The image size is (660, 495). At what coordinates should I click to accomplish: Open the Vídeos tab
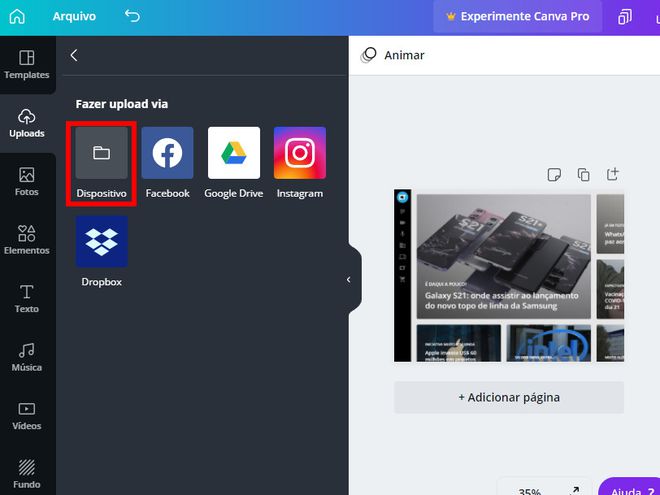click(x=27, y=415)
